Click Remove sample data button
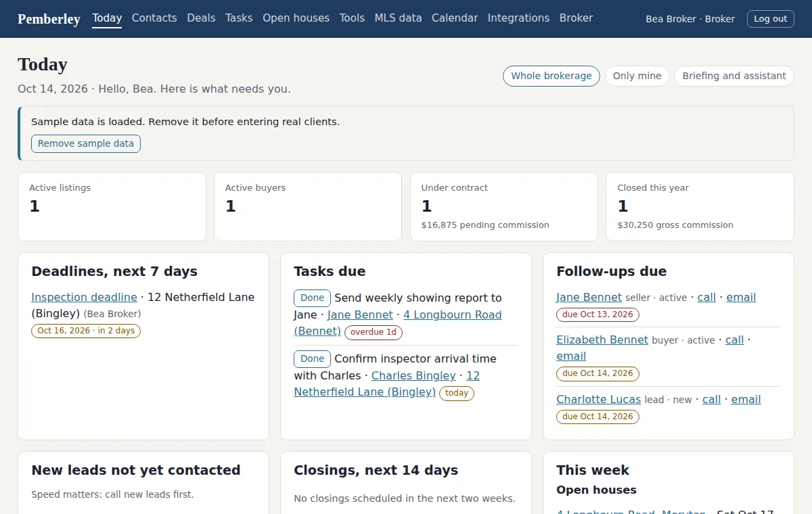Viewport: 812px width, 514px height. point(86,143)
